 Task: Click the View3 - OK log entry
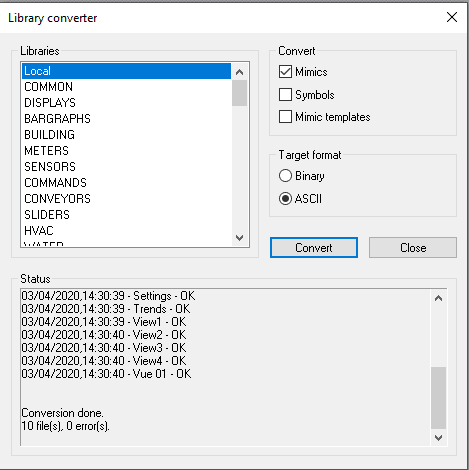104,348
